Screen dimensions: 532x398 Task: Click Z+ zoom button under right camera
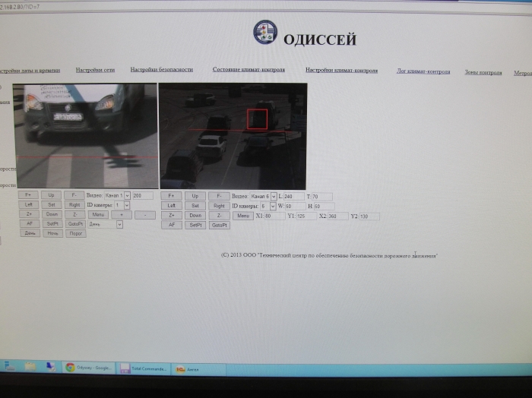coord(172,215)
